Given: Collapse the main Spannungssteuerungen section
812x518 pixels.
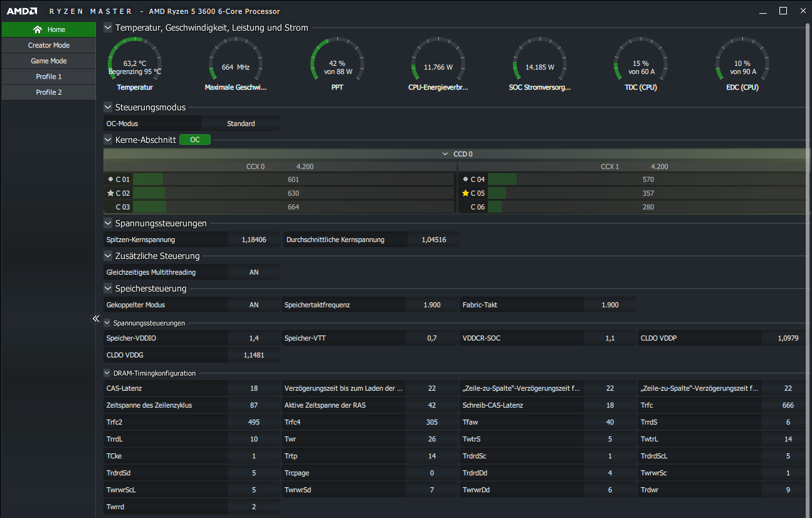Looking at the screenshot, I should (108, 223).
